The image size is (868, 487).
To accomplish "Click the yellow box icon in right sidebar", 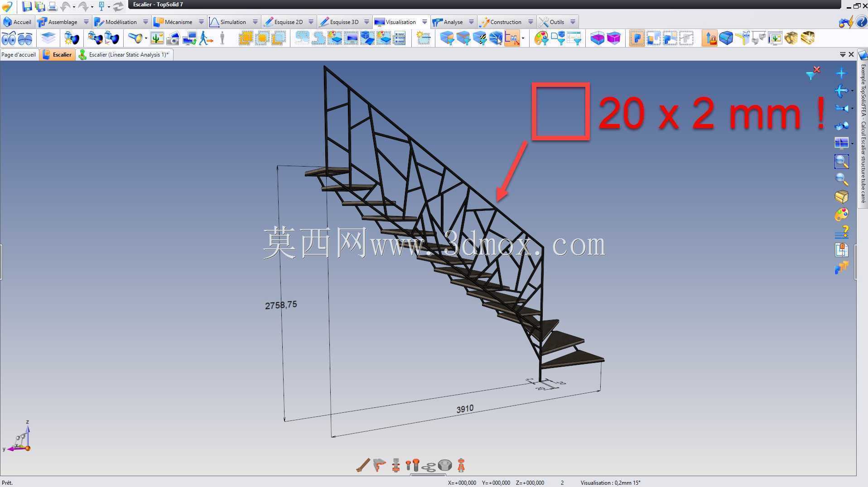I will click(x=841, y=197).
